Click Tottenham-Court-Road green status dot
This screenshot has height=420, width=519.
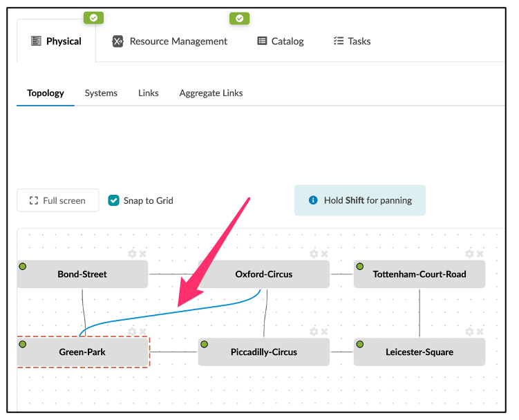[x=360, y=266]
